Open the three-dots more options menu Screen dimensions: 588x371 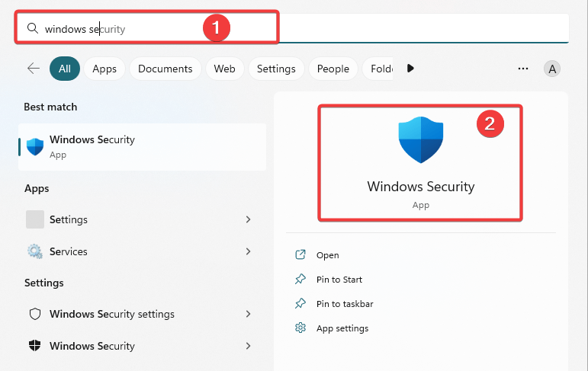(x=522, y=69)
